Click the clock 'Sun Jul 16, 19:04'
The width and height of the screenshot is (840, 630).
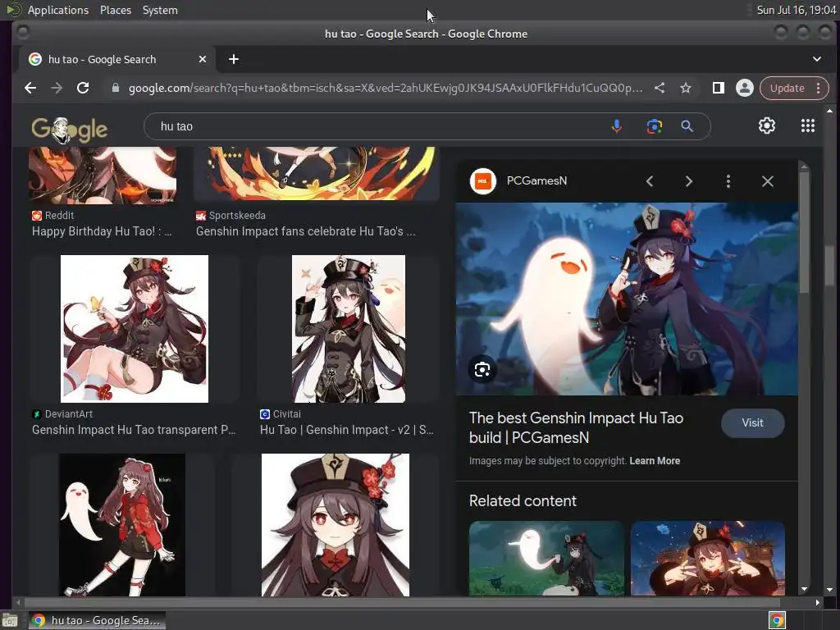click(796, 10)
